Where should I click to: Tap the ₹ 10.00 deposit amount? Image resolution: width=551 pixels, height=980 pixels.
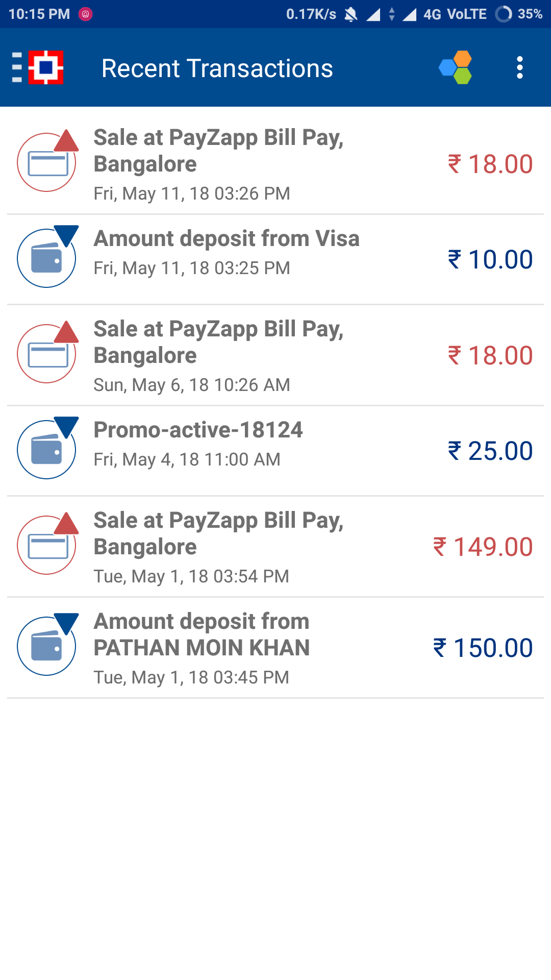[490, 259]
